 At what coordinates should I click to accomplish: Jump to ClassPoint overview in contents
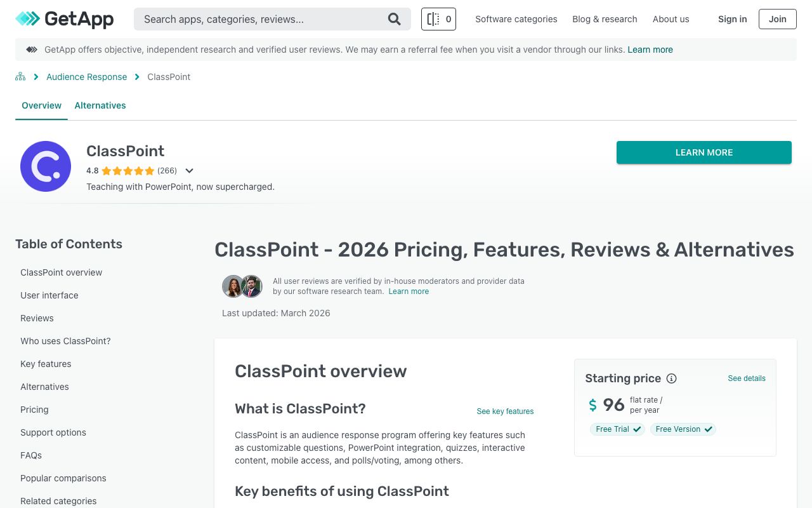pyautogui.click(x=61, y=272)
